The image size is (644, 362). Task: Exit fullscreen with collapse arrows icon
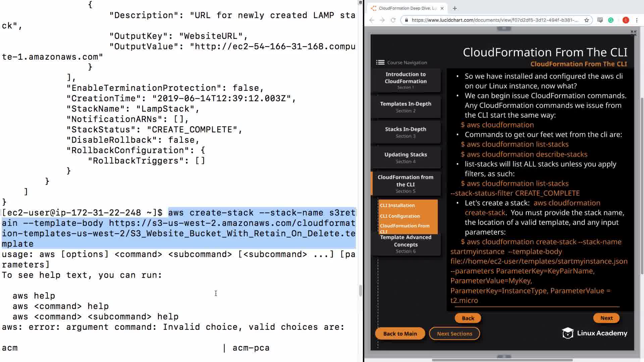pyautogui.click(x=633, y=33)
